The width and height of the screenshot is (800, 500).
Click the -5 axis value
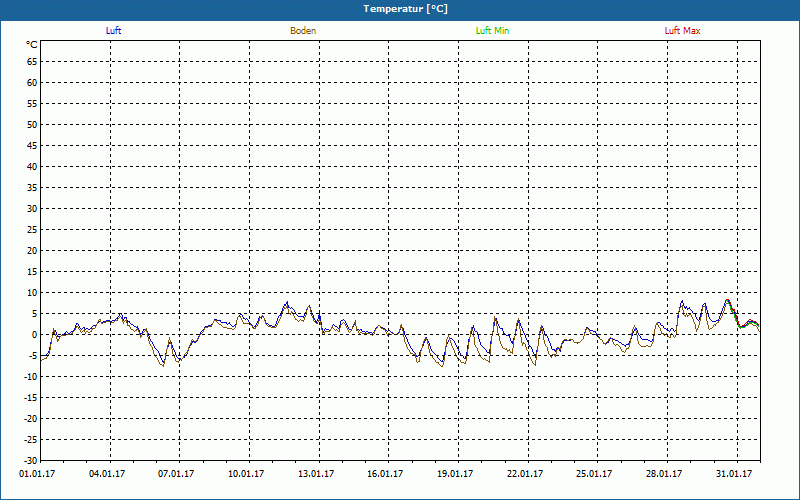coord(33,356)
